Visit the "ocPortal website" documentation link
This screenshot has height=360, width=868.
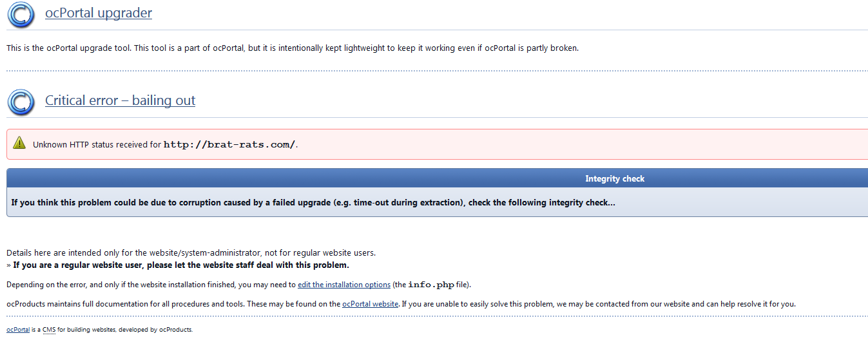click(x=370, y=304)
